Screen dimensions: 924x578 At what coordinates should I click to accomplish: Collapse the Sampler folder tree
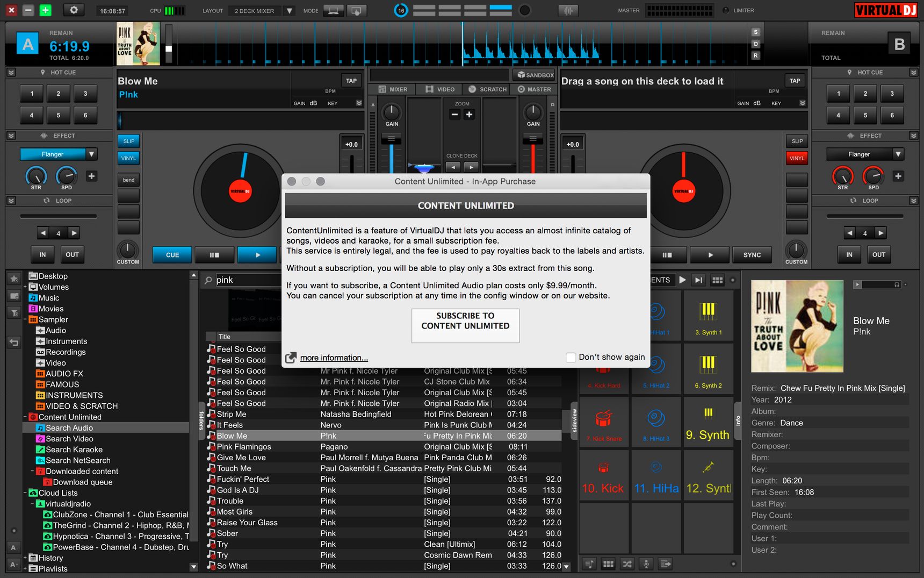[25, 319]
